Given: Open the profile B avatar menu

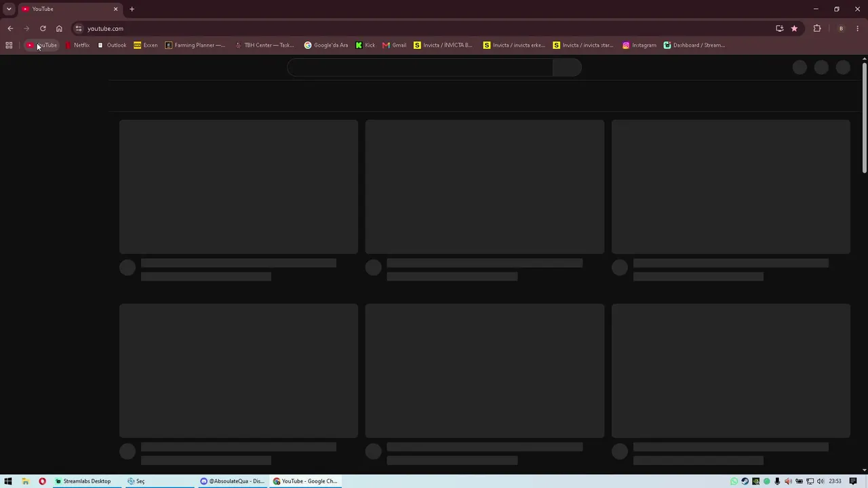Looking at the screenshot, I should [x=841, y=28].
